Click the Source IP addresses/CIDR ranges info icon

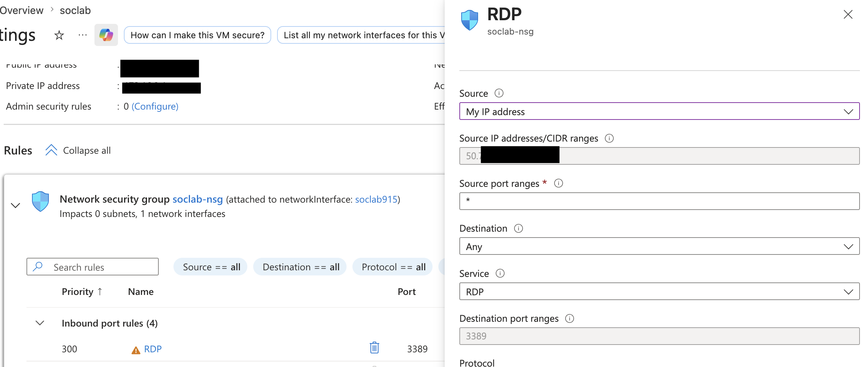point(609,138)
